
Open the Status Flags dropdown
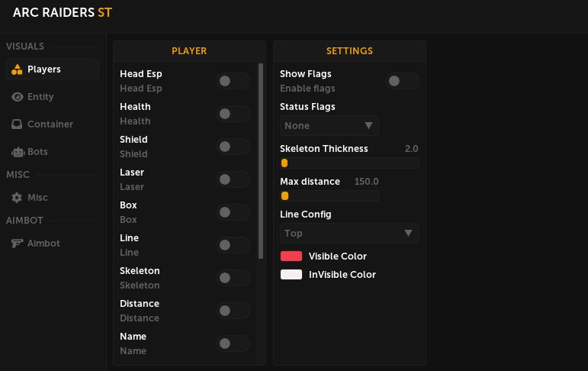(329, 125)
